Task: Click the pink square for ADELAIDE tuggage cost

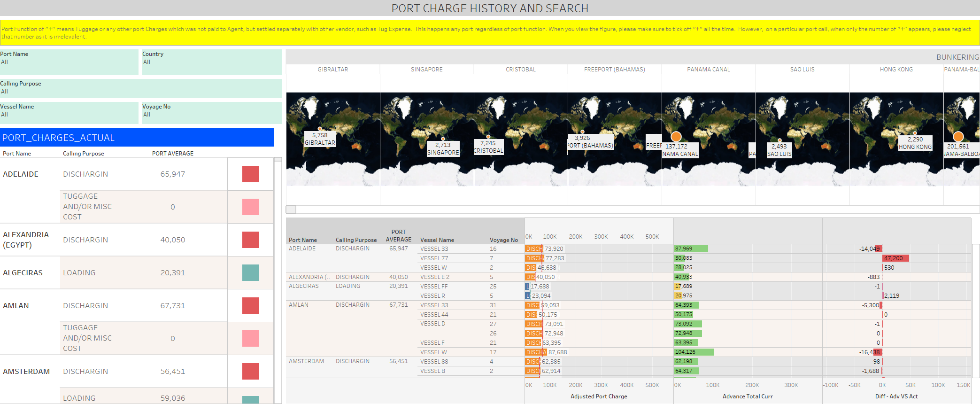Action: [250, 207]
